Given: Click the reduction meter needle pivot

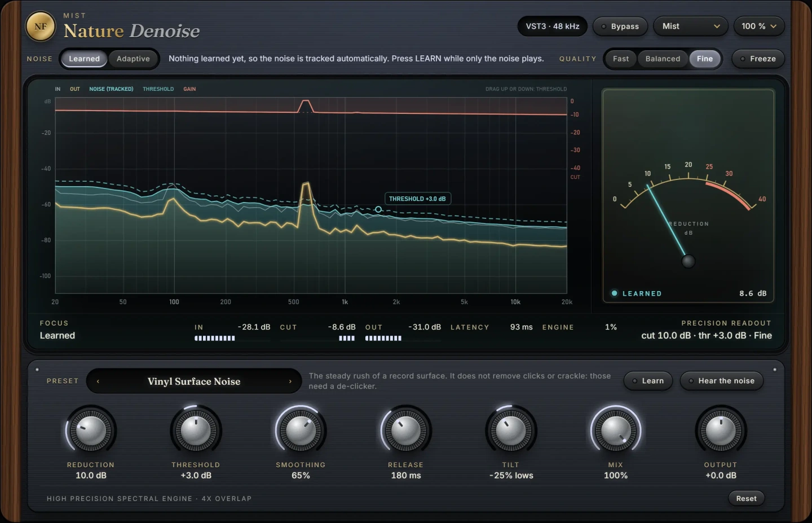Looking at the screenshot, I should 688,261.
